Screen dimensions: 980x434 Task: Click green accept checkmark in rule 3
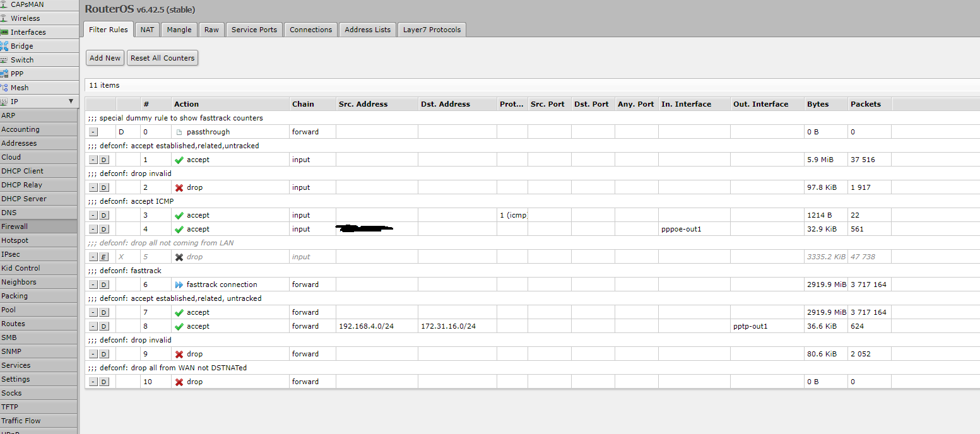click(179, 215)
